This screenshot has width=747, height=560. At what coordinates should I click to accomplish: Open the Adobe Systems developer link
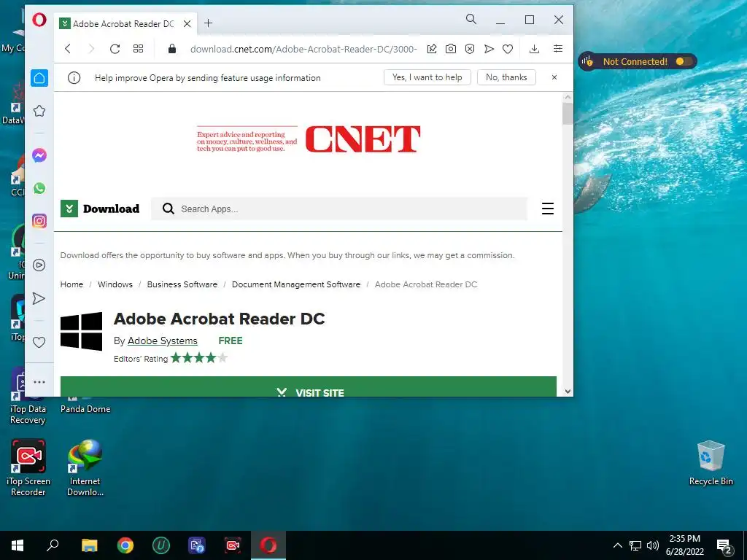163,341
